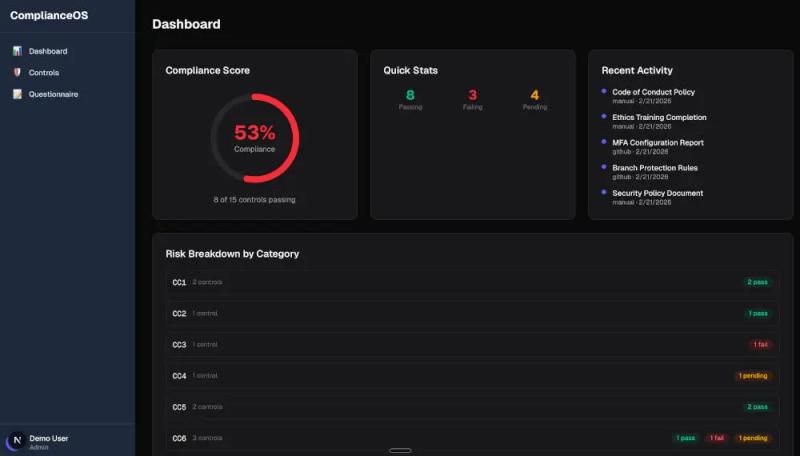Viewport: 800px width, 456px height.
Task: Click the Demo User avatar icon
Action: (16, 440)
